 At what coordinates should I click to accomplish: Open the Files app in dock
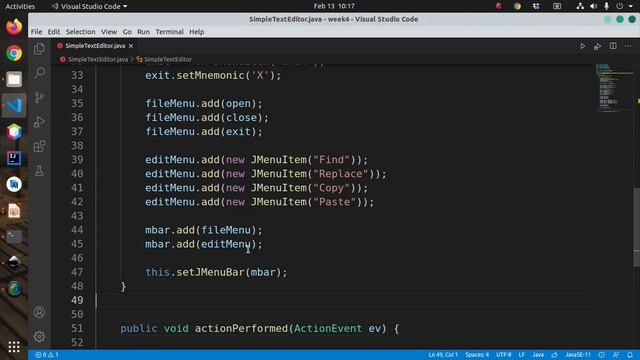pos(14,79)
